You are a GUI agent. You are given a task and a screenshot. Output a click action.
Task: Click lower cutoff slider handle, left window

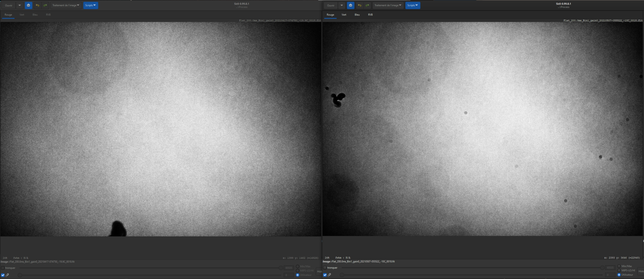pyautogui.click(x=20, y=275)
